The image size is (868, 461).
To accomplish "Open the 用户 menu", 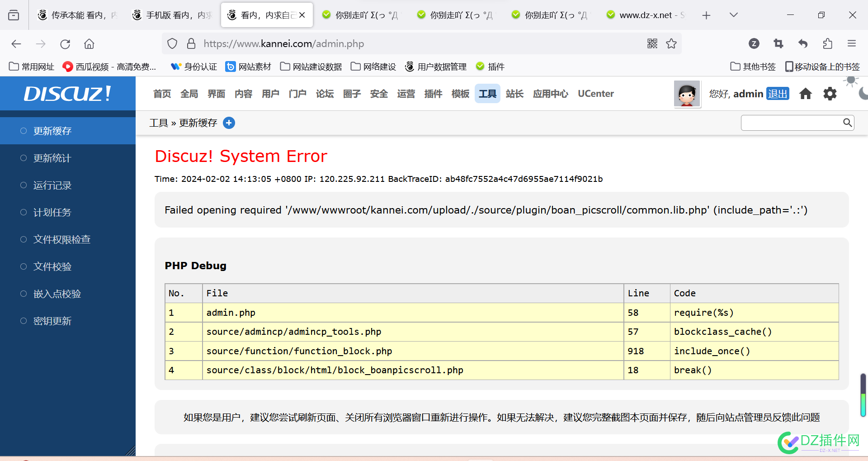I will 271,94.
